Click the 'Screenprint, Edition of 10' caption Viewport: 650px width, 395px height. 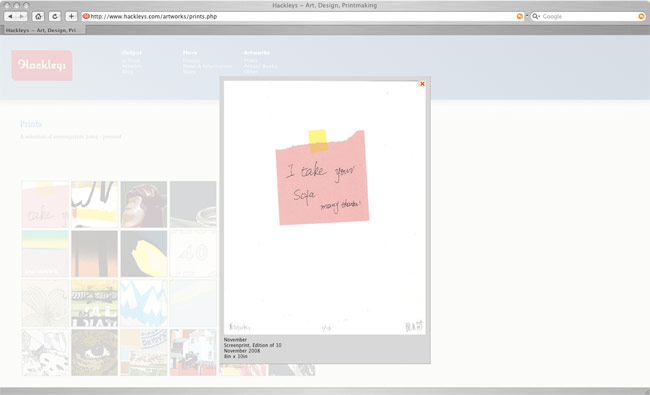(x=252, y=345)
